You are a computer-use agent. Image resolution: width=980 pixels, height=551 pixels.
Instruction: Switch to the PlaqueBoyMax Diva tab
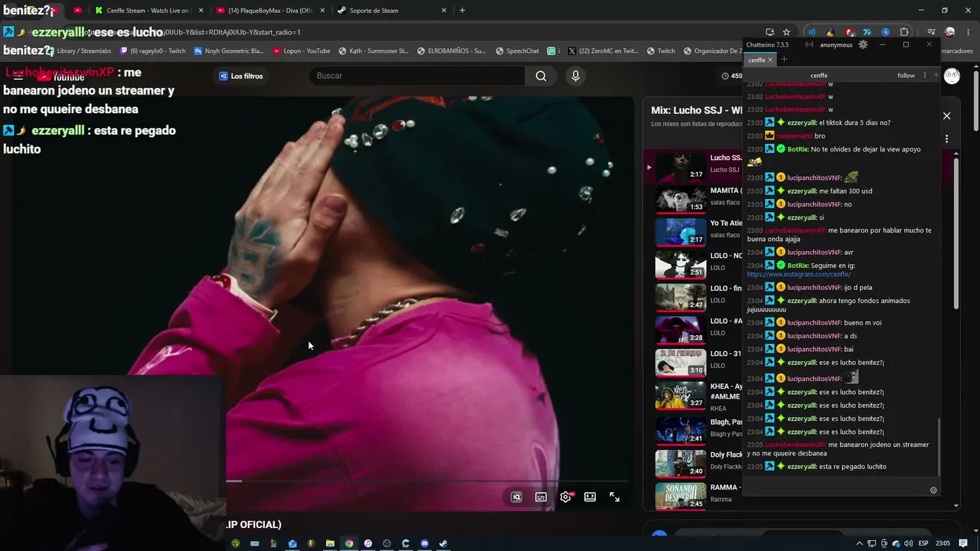pyautogui.click(x=270, y=11)
